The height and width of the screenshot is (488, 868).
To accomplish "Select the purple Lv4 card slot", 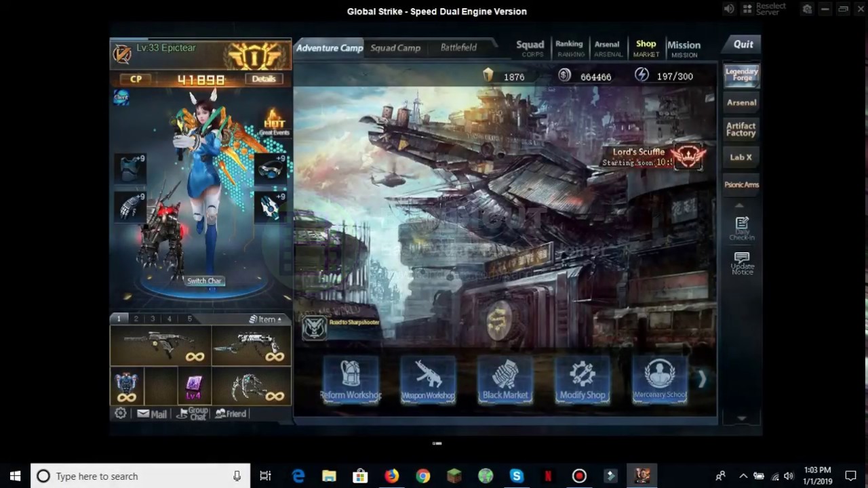I will 194,386.
